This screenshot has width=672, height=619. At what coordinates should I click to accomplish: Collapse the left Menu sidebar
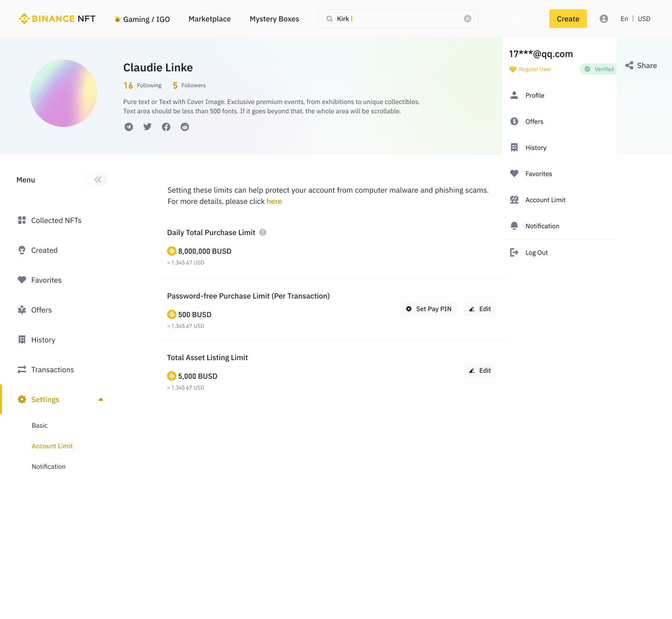[98, 180]
